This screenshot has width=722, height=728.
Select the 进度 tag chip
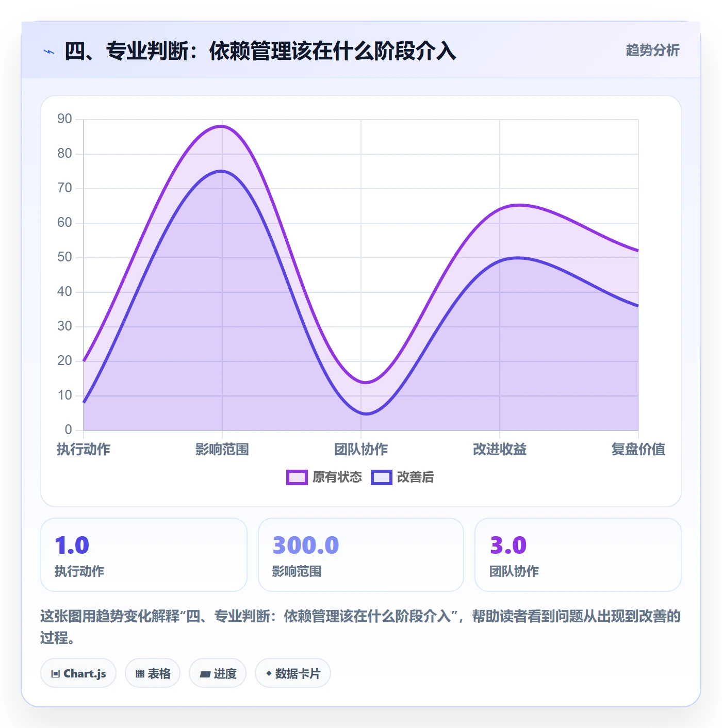[x=218, y=673]
